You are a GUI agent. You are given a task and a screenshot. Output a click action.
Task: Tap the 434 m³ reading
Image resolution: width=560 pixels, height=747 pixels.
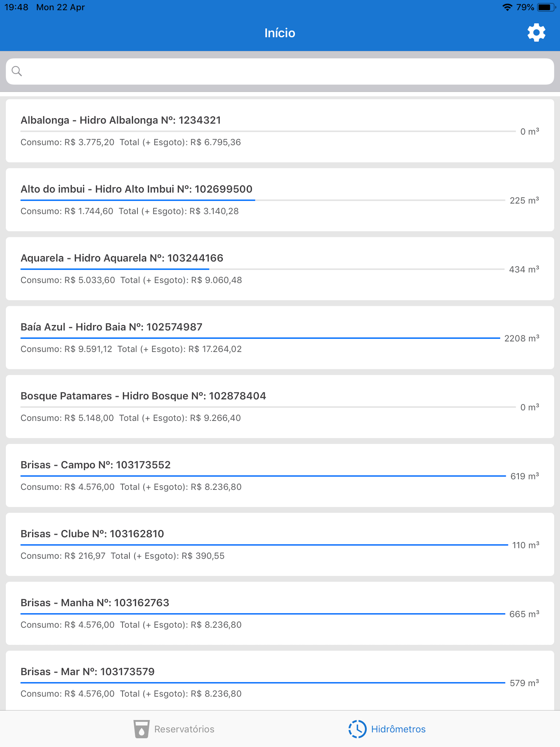click(524, 269)
